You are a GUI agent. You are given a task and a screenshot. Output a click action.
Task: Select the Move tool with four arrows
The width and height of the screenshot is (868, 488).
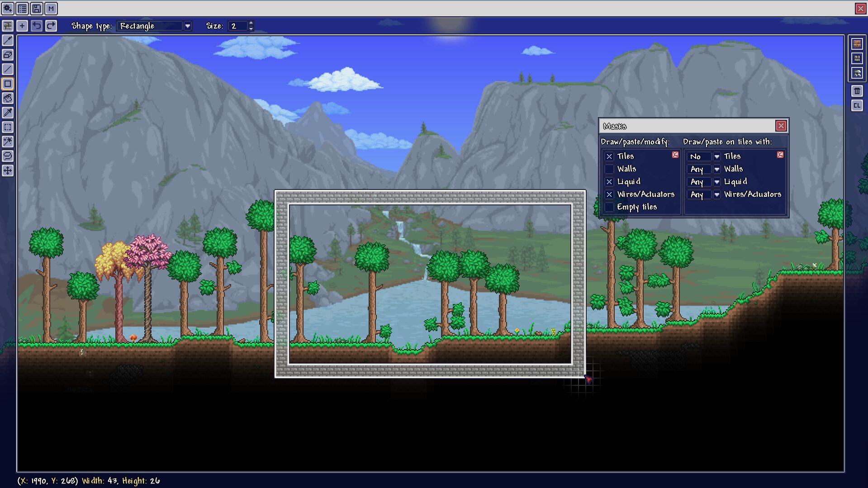pos(8,171)
